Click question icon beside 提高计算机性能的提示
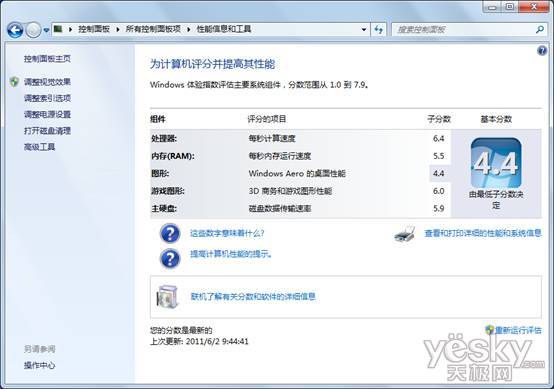Image resolution: width=554 pixels, height=389 pixels. pyautogui.click(x=170, y=258)
